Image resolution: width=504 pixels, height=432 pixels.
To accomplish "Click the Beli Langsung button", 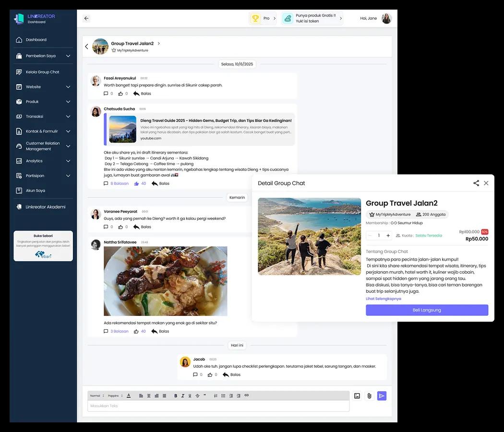I will click(x=427, y=310).
